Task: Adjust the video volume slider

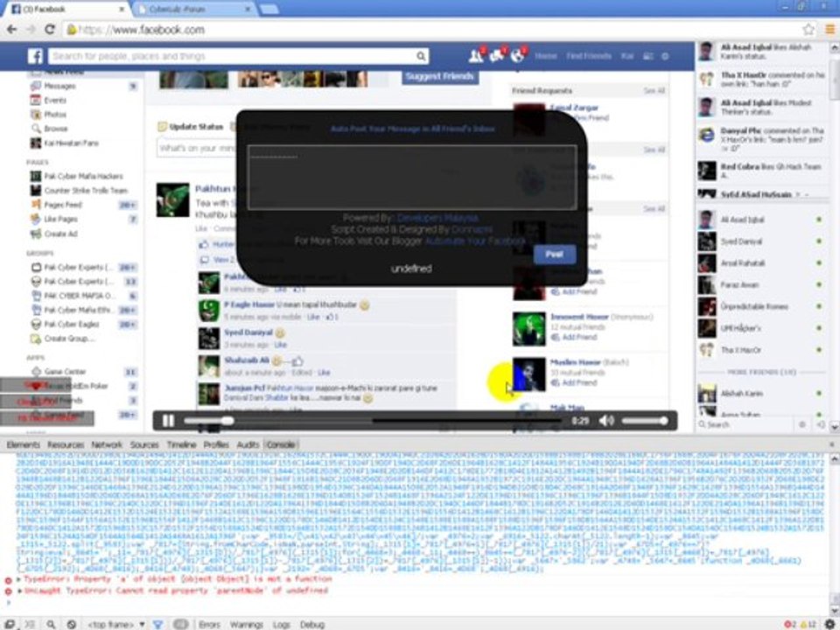Action: pyautogui.click(x=645, y=421)
